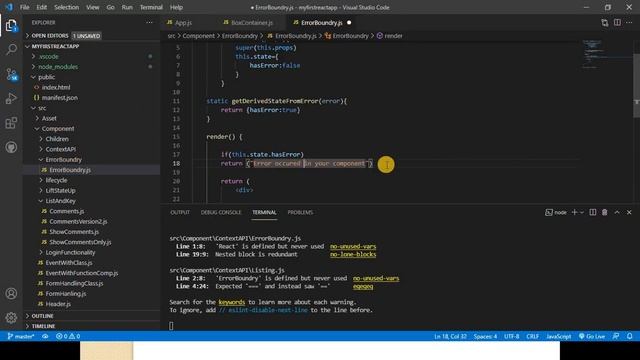
Task: Click UTF-8 encoding in status bar
Action: [x=511, y=336]
